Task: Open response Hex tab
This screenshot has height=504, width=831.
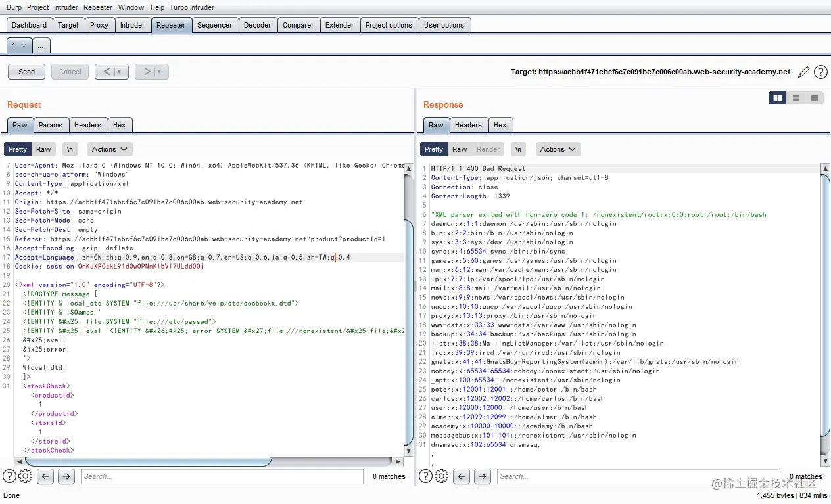Action: pos(500,125)
